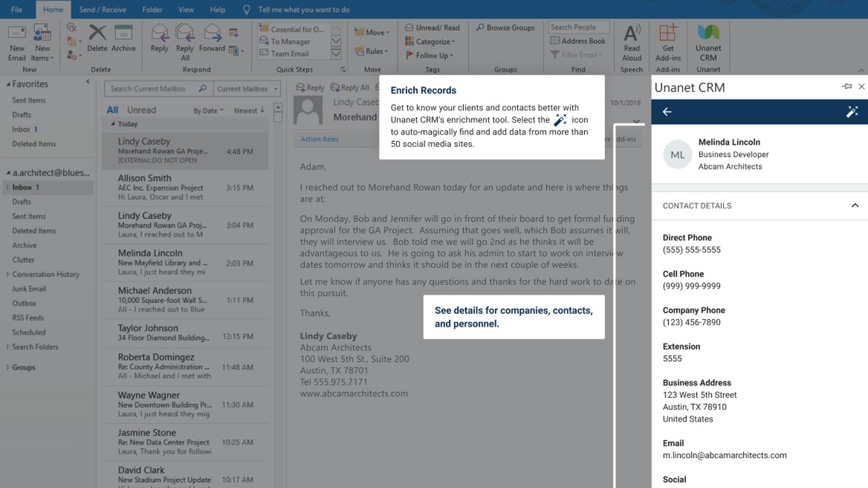
Task: Open the Move dropdown
Action: click(x=372, y=32)
